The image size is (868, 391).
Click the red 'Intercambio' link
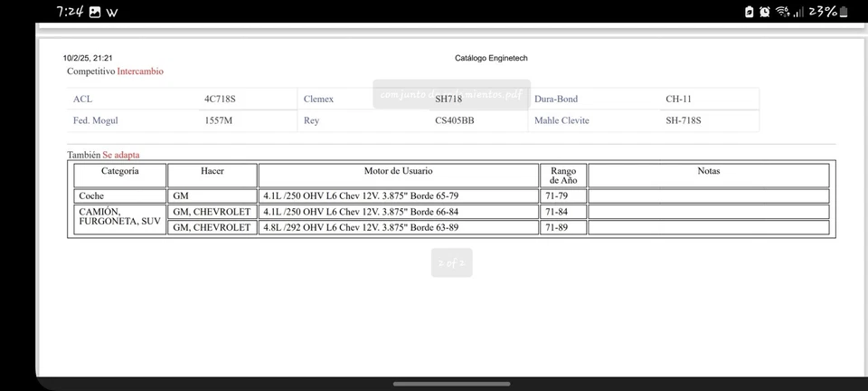[140, 72]
